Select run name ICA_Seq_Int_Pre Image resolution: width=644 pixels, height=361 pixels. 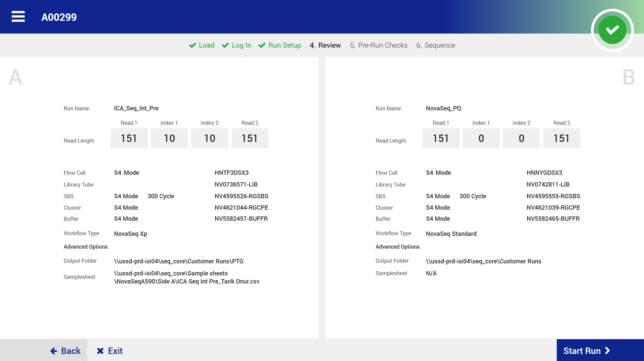click(x=136, y=108)
